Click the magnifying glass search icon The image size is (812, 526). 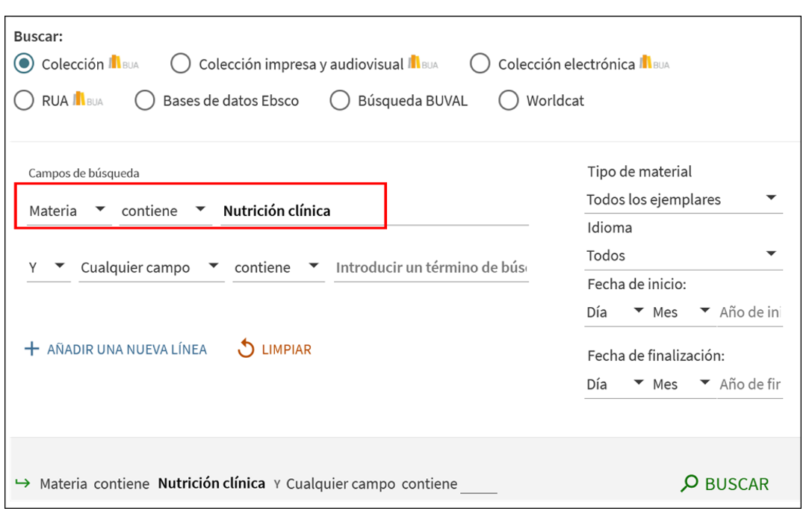click(x=689, y=484)
